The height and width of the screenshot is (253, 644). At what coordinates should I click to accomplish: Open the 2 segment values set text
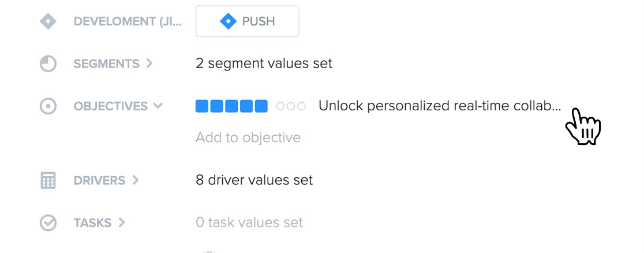point(264,64)
